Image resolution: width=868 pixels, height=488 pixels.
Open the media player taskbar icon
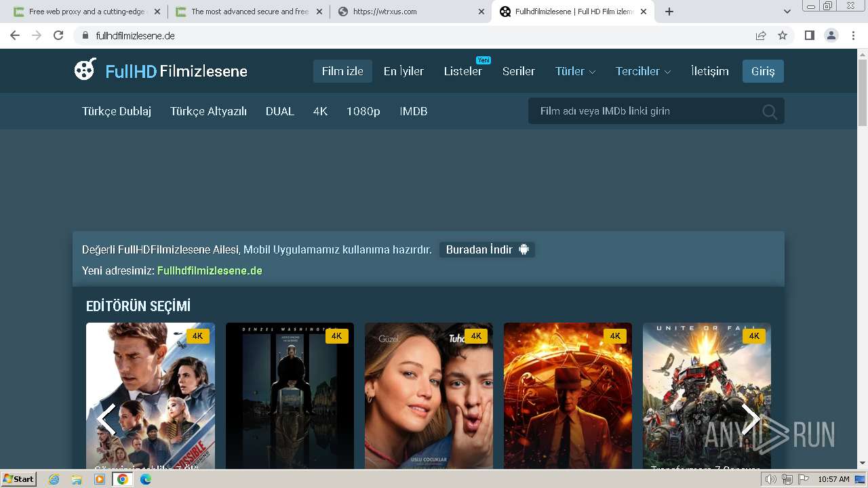100,479
